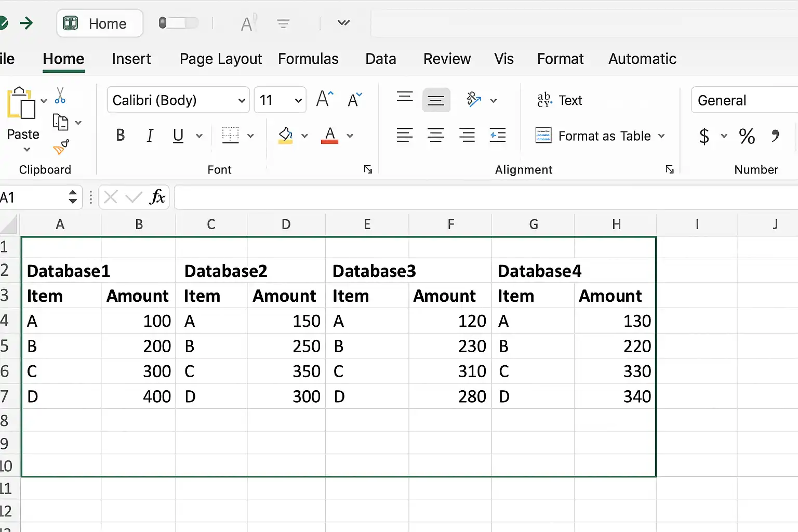Click the Paste button
The image size is (798, 532).
pyautogui.click(x=22, y=119)
